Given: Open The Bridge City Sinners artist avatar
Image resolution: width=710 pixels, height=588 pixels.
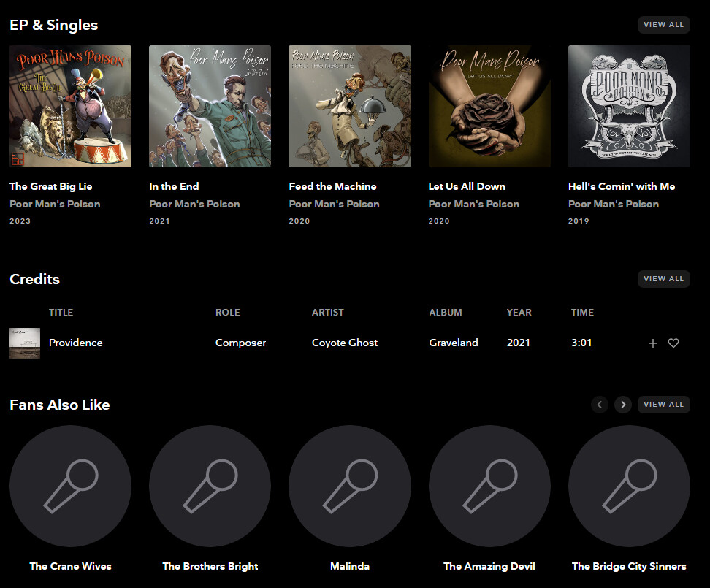Looking at the screenshot, I should [x=629, y=486].
